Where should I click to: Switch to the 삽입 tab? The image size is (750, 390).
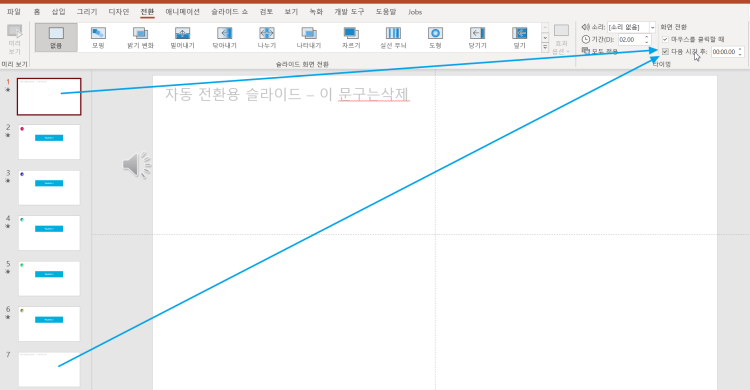(58, 12)
